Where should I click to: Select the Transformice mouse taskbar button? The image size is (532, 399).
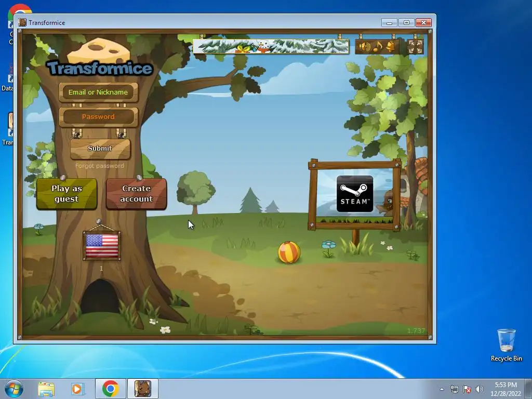point(143,389)
